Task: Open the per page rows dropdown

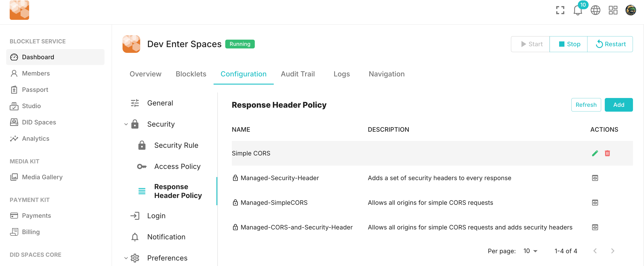Action: pyautogui.click(x=530, y=251)
